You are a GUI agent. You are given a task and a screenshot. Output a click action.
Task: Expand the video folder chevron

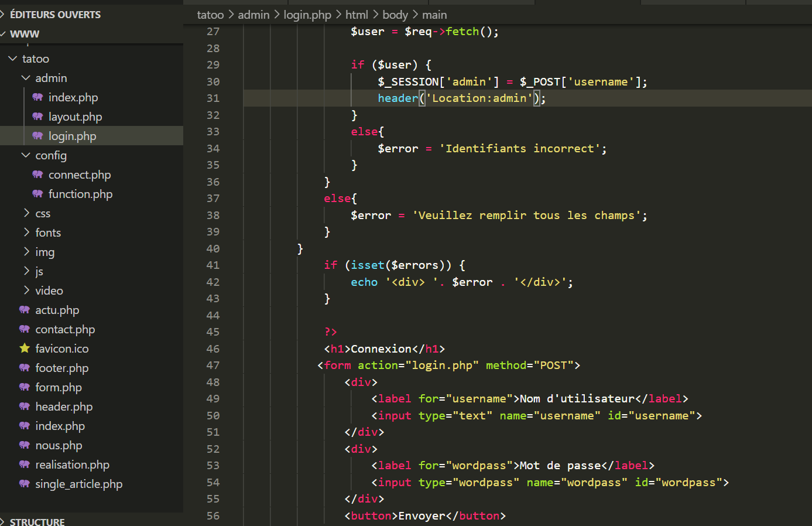tap(26, 291)
